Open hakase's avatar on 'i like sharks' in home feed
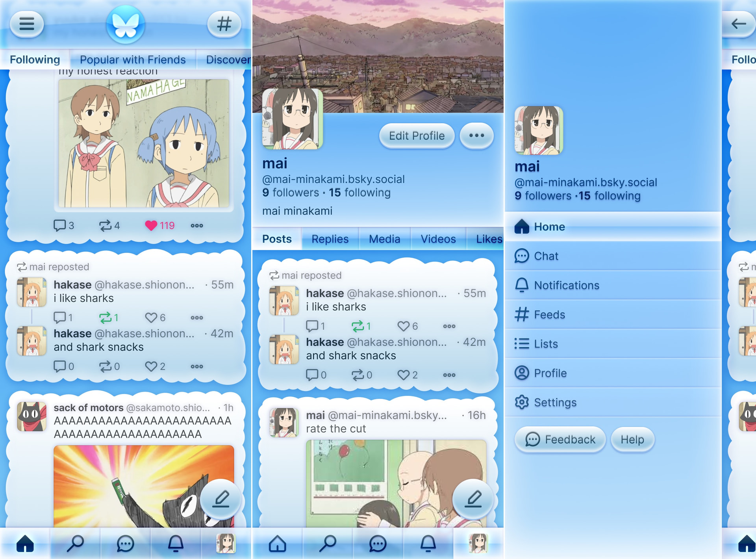Screen dimensions: 756x559 click(x=31, y=292)
